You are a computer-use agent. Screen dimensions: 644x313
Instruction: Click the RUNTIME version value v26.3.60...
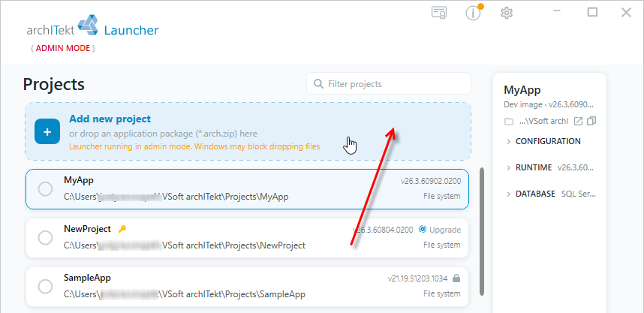(x=576, y=167)
